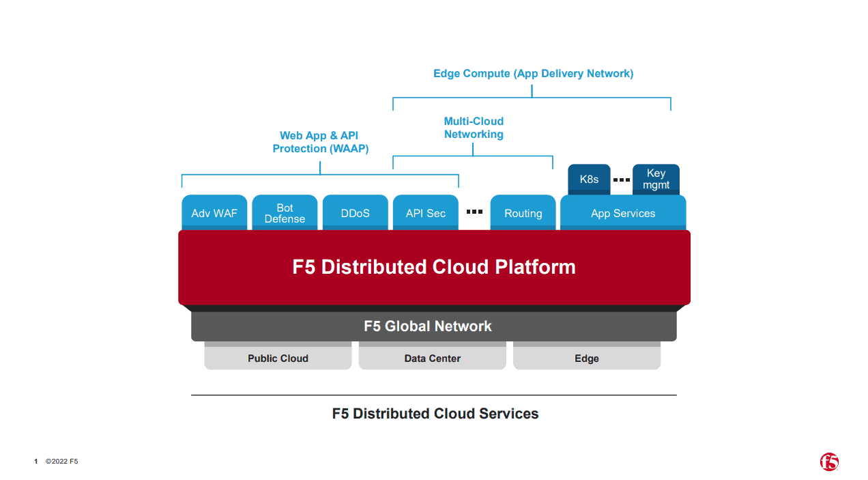This screenshot has height=480, width=868.
Task: Click the F5 Distributed Cloud Platform banner
Action: click(x=434, y=267)
